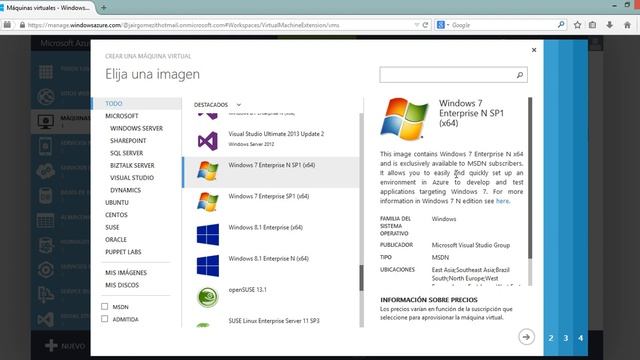This screenshot has width=640, height=360.
Task: Select Windows 8.1 Enterprise (x64) text
Action: click(x=265, y=227)
